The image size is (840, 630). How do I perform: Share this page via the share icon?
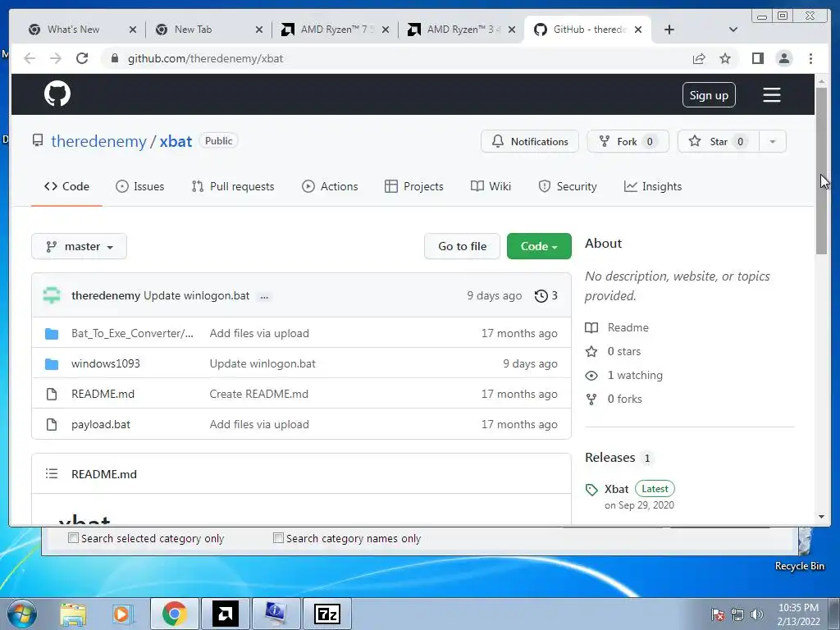pos(699,58)
